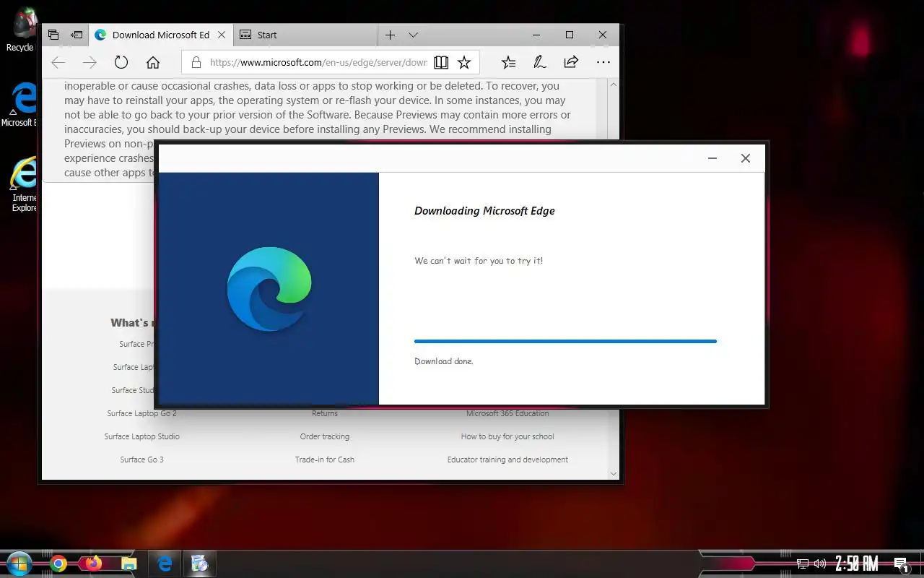Open reading view book icon
The height and width of the screenshot is (578, 924).
tap(441, 63)
